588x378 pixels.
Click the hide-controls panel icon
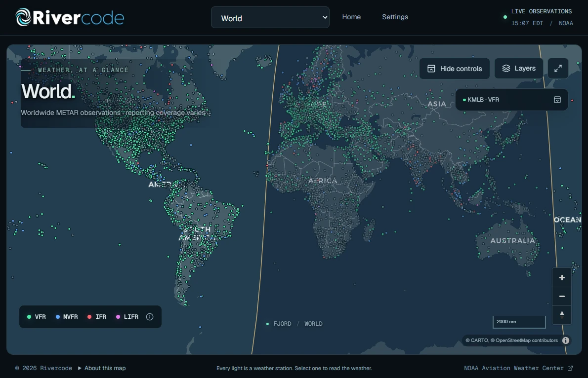coord(431,69)
